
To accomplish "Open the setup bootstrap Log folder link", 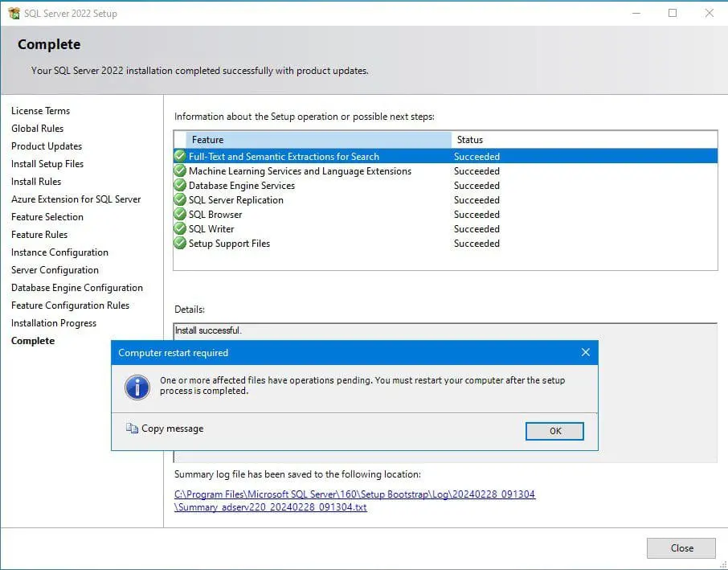I will 356,494.
